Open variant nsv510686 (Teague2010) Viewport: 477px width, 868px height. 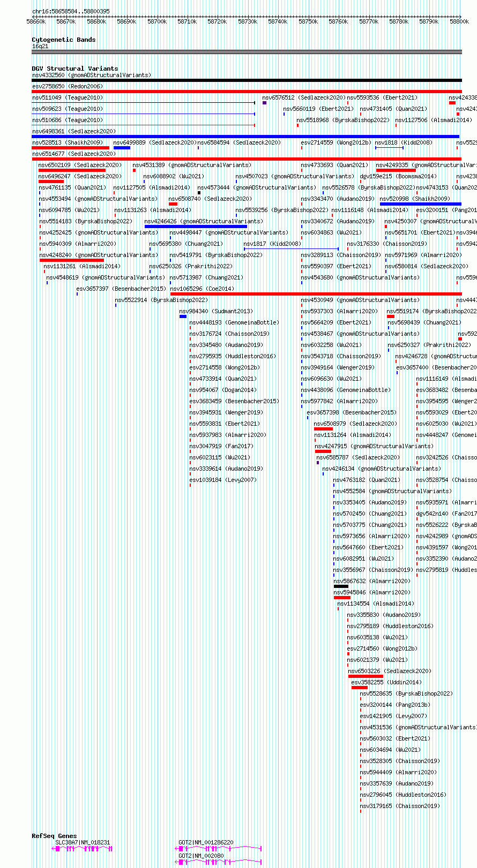(68, 120)
